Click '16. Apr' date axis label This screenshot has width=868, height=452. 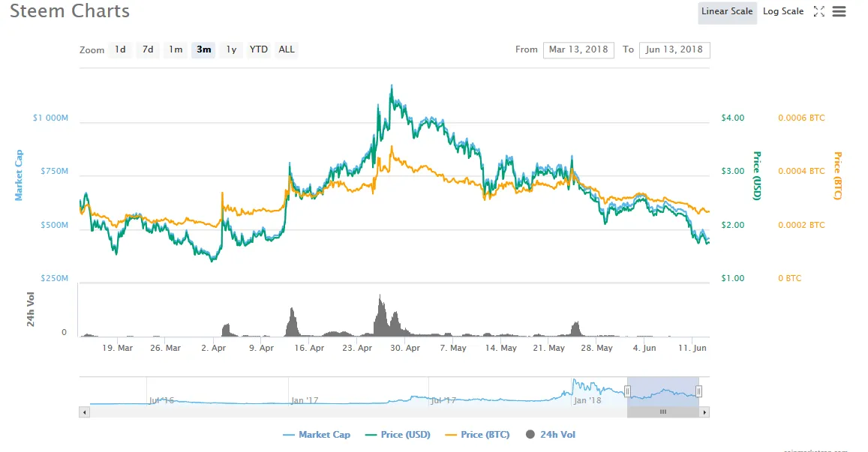[x=309, y=348]
